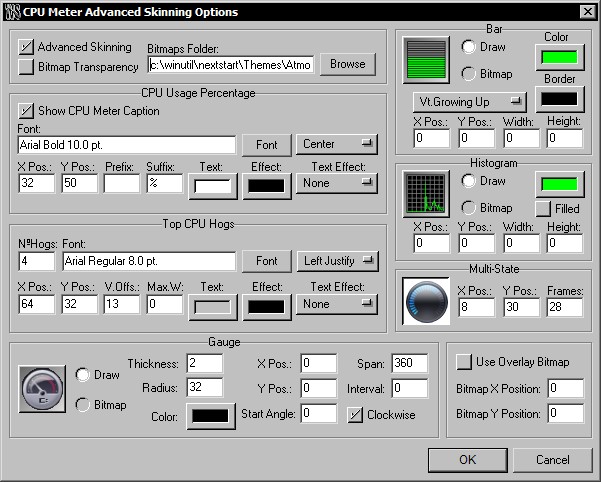
Task: Click Multi-State X Pos. field showing 8
Action: (x=476, y=307)
